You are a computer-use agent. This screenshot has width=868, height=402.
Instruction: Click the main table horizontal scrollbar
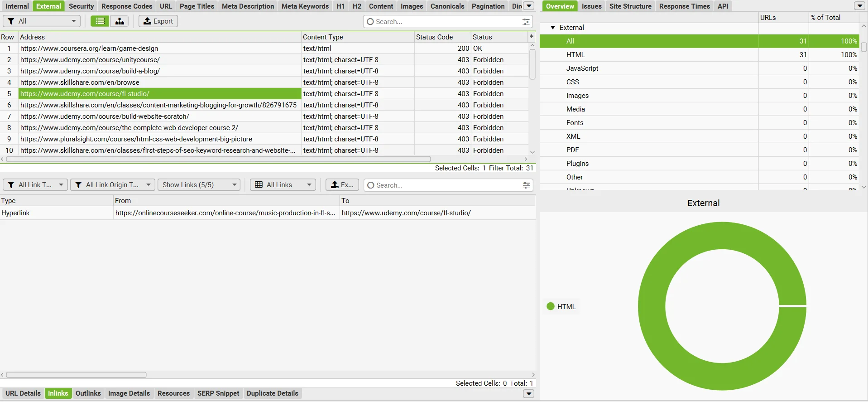[218, 159]
